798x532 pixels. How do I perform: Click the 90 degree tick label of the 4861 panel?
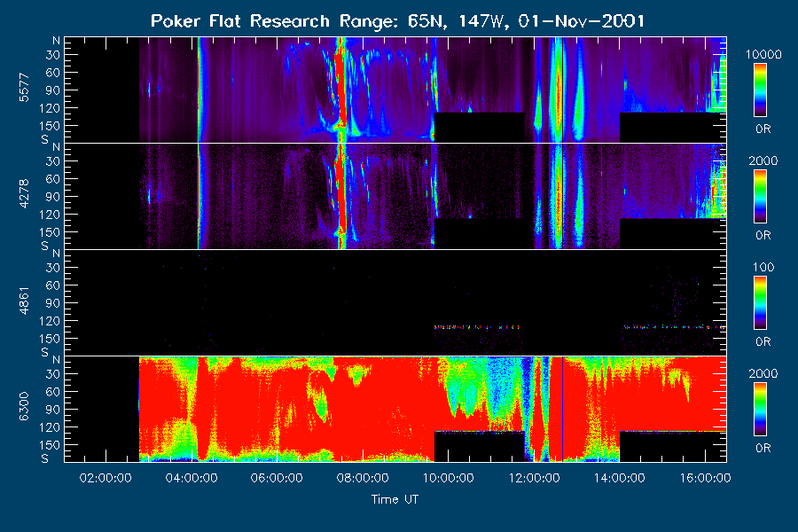pyautogui.click(x=53, y=303)
